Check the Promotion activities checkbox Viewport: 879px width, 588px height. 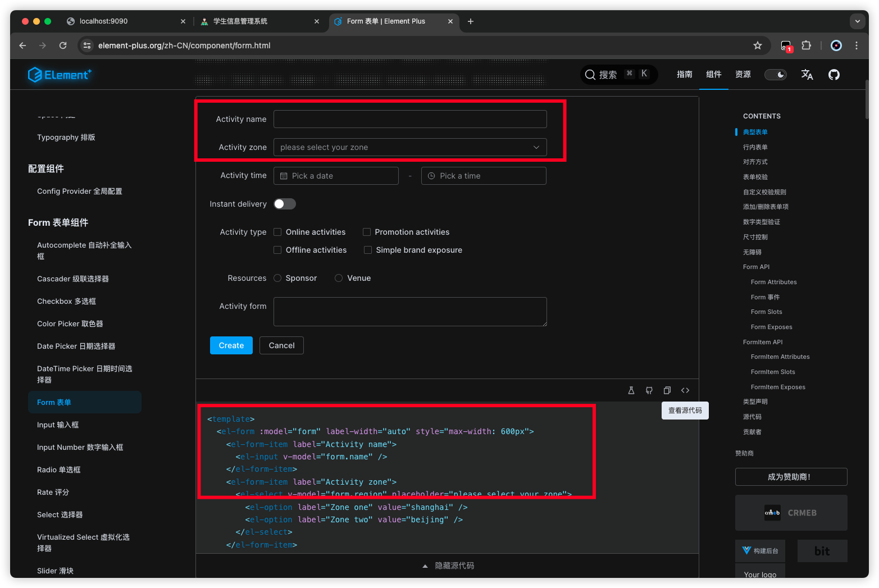click(367, 232)
